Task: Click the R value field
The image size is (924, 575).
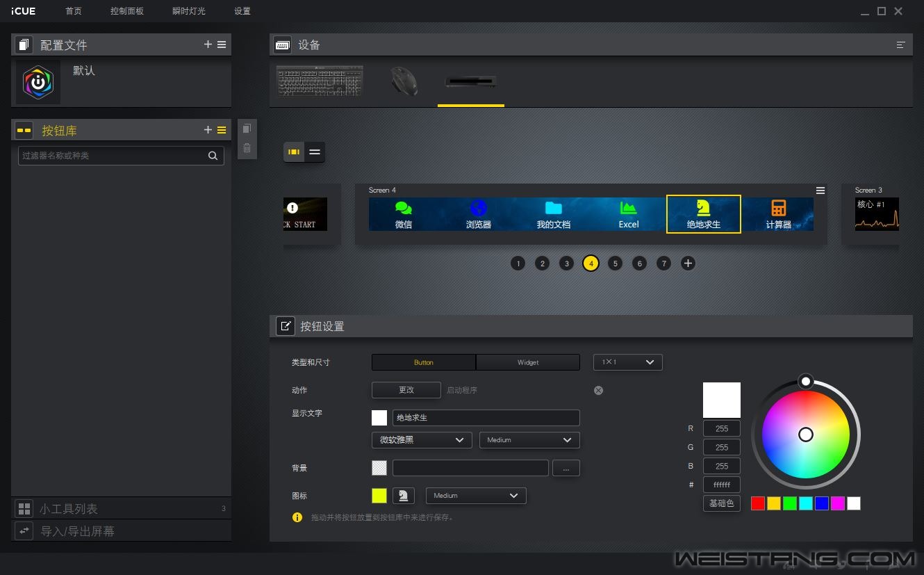Action: point(722,429)
